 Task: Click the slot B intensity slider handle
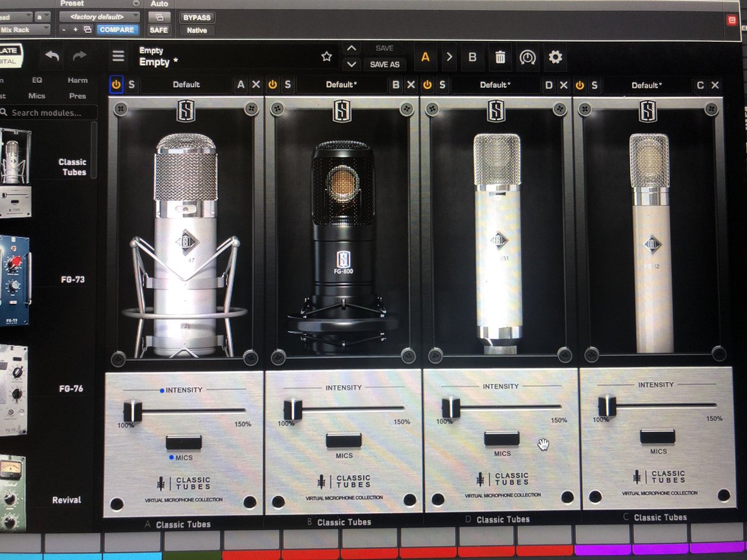click(x=293, y=409)
